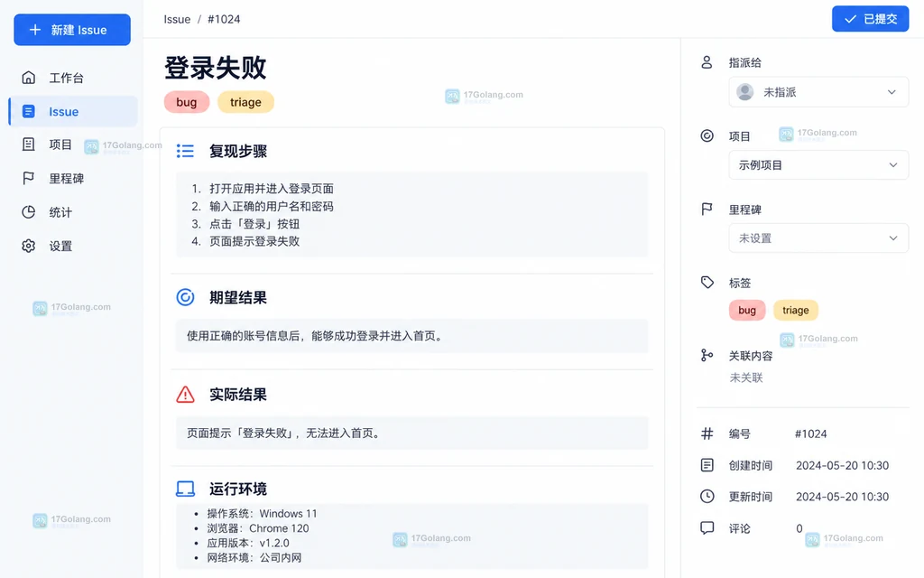
Task: Click the 复现步骤 heading
Action: pos(238,151)
